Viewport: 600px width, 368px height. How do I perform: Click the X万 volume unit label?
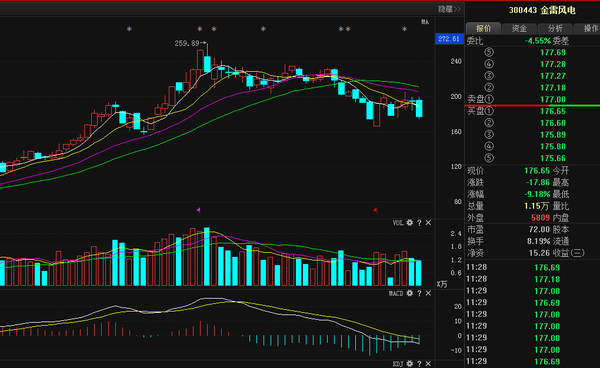point(442,284)
